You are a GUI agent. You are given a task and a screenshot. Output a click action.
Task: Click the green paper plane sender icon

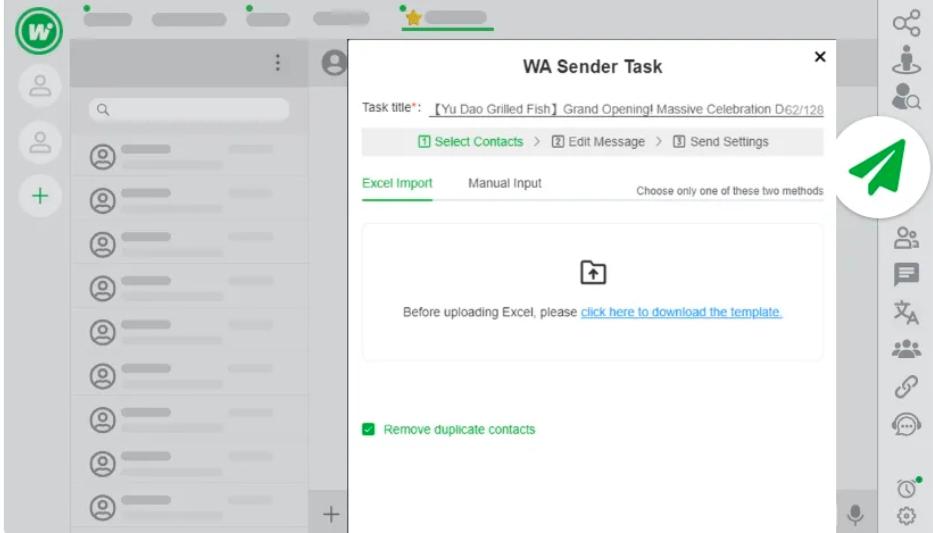click(x=877, y=167)
